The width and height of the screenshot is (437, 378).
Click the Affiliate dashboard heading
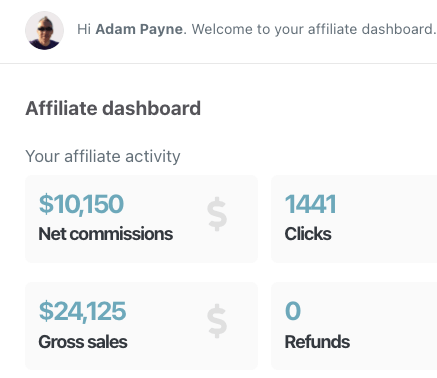point(113,108)
